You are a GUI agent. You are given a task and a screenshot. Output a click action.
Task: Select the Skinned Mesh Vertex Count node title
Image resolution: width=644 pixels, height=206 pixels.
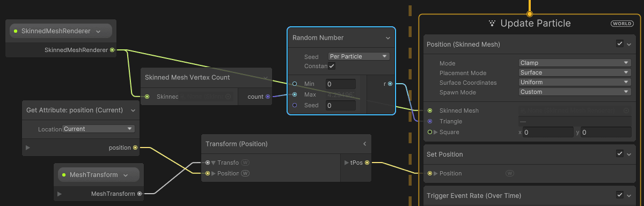point(187,77)
